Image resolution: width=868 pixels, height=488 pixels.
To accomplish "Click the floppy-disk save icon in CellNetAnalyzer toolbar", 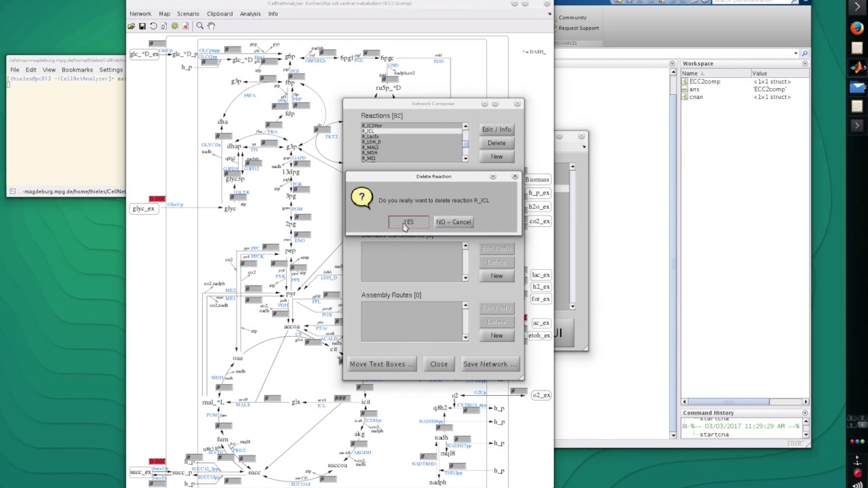I will pyautogui.click(x=142, y=26).
